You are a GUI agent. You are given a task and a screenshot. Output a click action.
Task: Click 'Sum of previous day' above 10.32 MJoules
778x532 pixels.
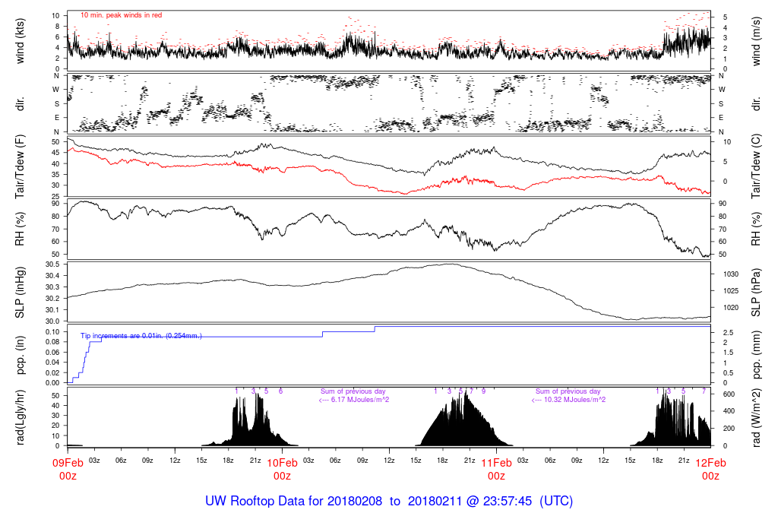[x=568, y=391]
